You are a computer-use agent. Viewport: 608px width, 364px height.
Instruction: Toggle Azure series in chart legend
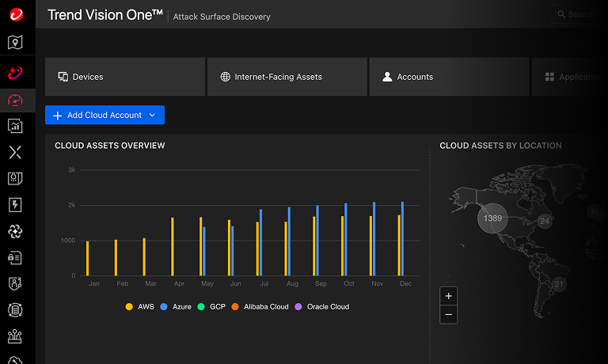coord(176,306)
